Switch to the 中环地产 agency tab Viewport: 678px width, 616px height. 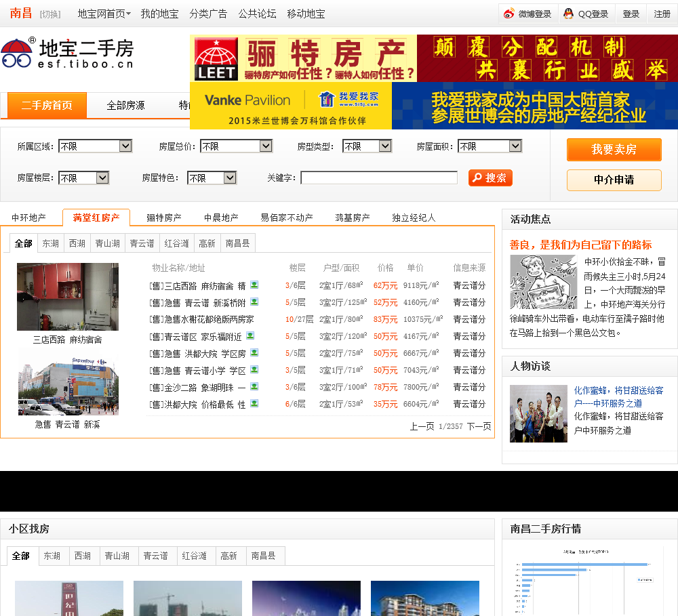pyautogui.click(x=29, y=218)
